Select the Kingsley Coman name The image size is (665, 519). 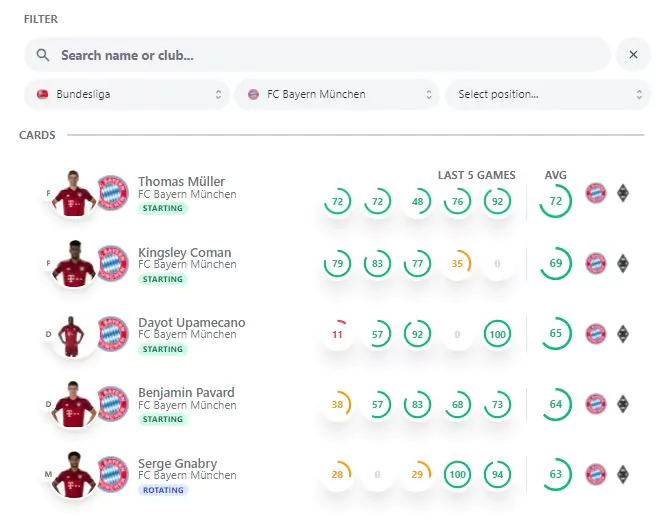[185, 252]
